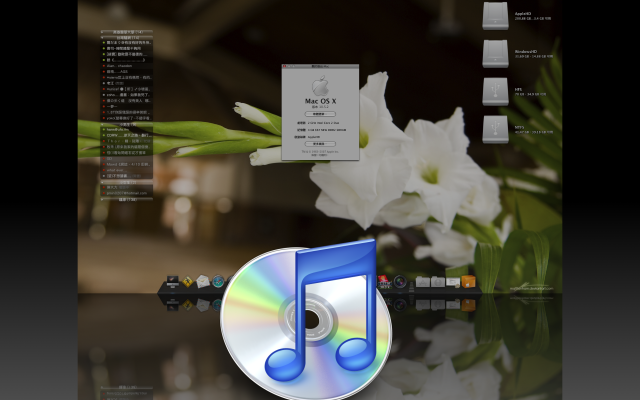Close the About This Mac window
The height and width of the screenshot is (400, 640).
tap(284, 66)
